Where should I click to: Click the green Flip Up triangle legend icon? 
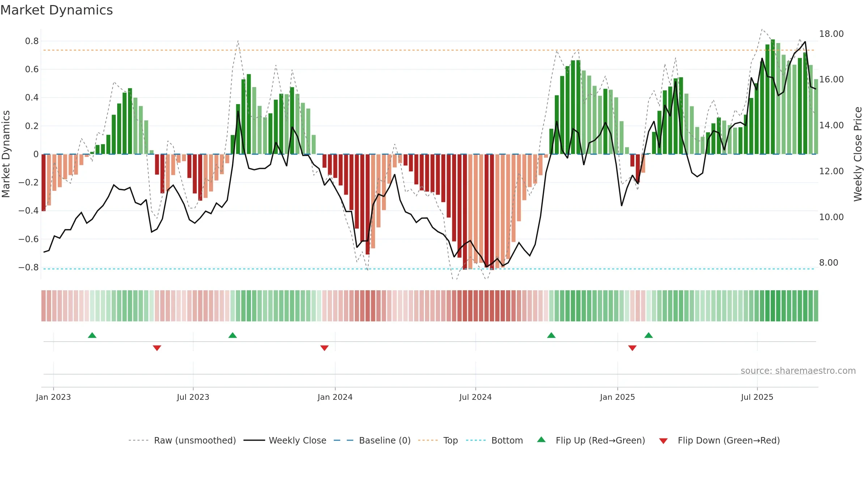pyautogui.click(x=541, y=440)
